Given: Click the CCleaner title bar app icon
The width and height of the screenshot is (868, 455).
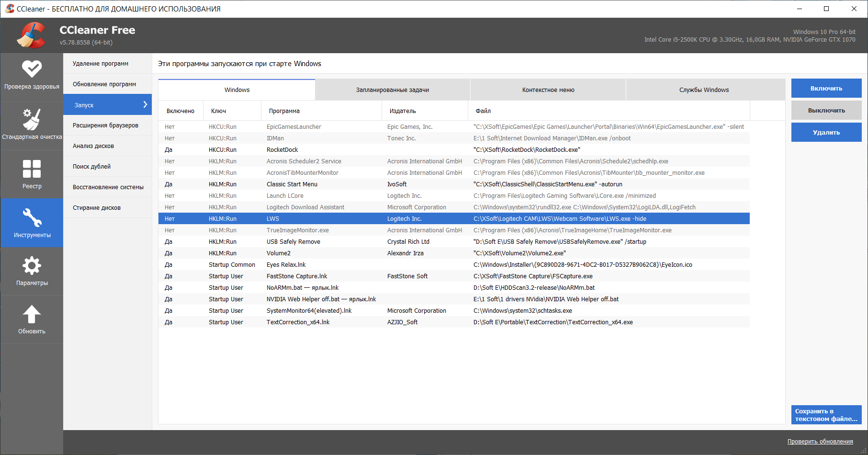Looking at the screenshot, I should [x=10, y=9].
